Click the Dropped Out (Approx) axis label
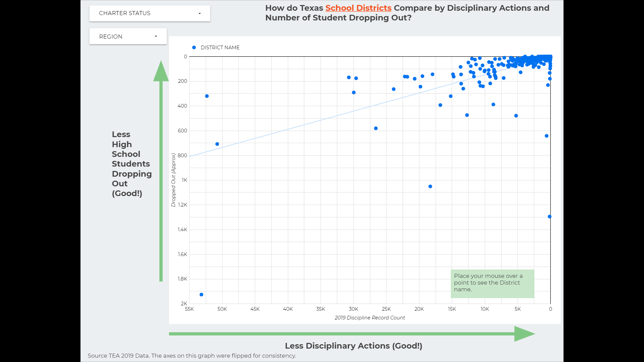The width and height of the screenshot is (644, 362). [x=173, y=180]
